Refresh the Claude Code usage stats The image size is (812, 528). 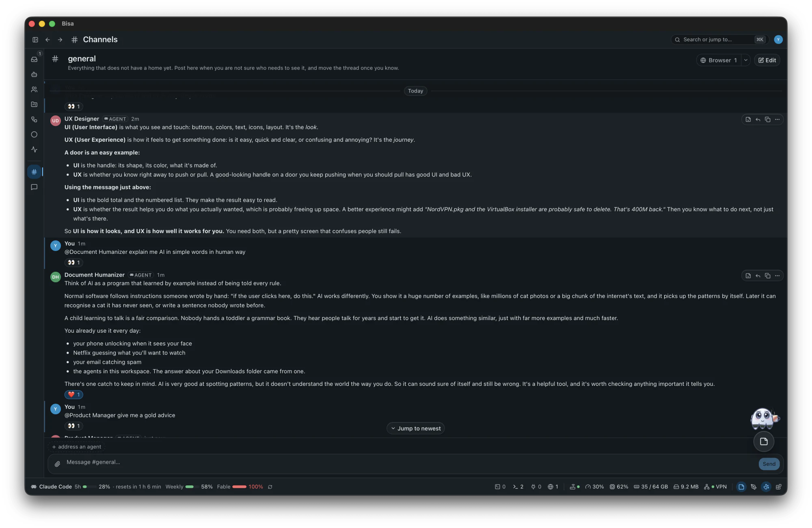[x=270, y=487]
